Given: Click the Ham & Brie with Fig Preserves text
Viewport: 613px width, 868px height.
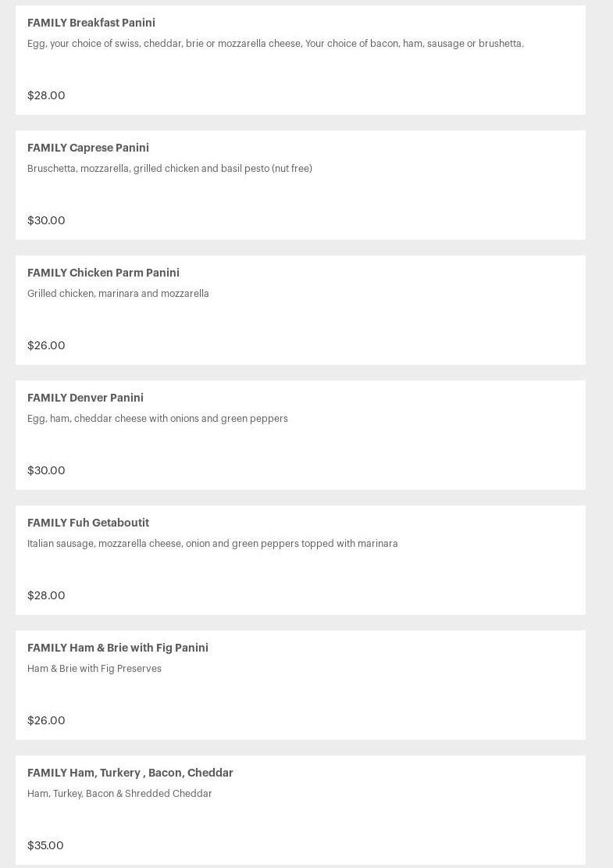Looking at the screenshot, I should 94,669.
